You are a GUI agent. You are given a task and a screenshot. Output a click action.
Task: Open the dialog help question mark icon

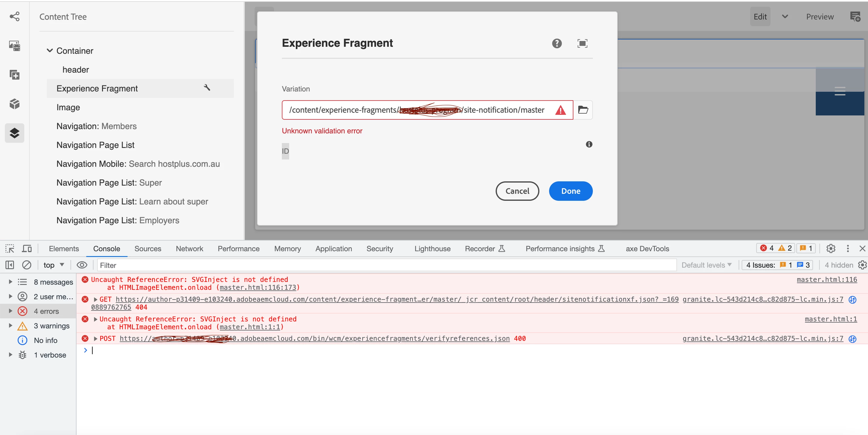(557, 43)
